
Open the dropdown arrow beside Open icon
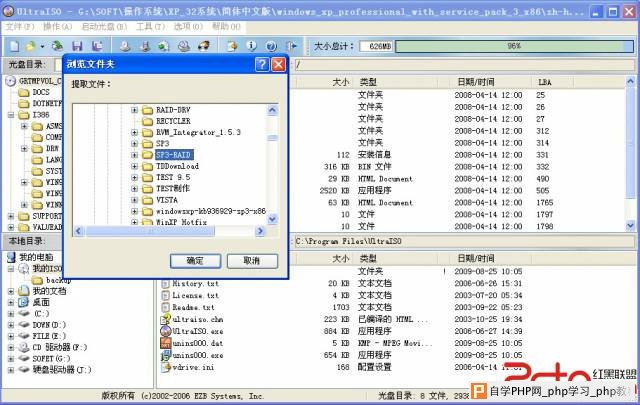(42, 46)
